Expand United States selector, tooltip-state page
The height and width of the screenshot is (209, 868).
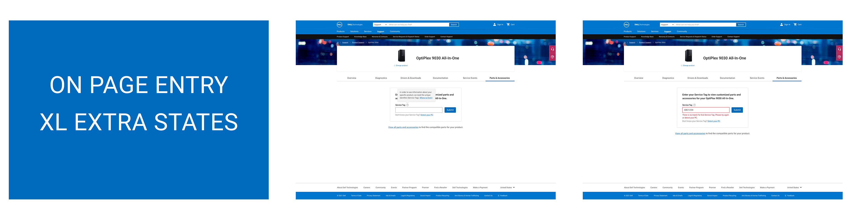click(x=507, y=188)
